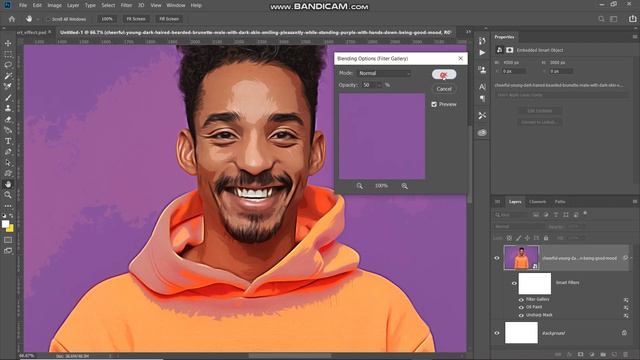Open the workspace switcher icon
Screen dimensions: 640x360
613,19
